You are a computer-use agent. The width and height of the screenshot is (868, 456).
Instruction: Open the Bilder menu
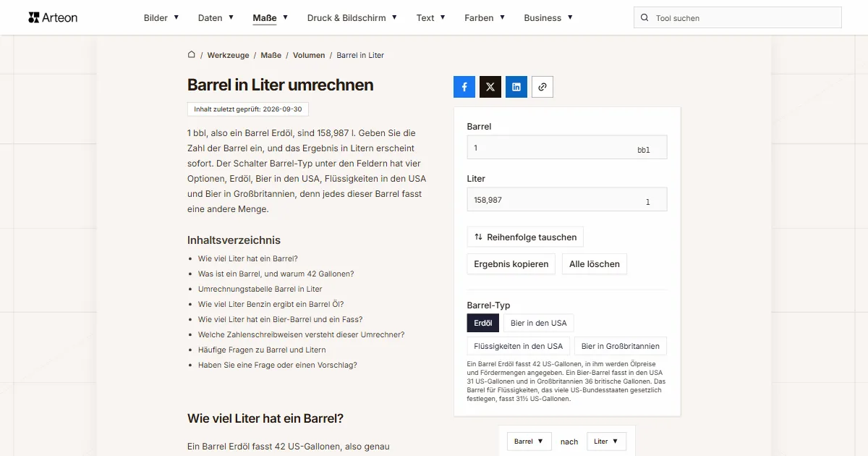[x=161, y=18]
